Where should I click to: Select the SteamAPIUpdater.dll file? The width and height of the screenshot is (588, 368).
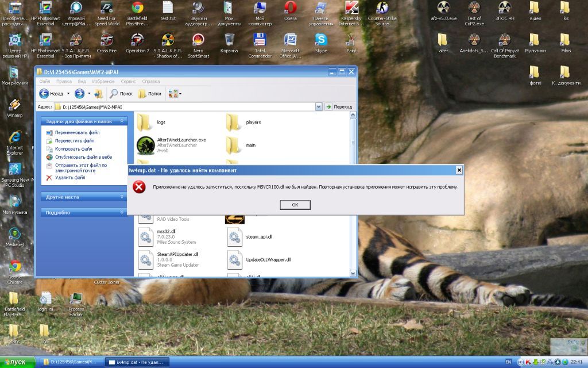[x=169, y=259]
